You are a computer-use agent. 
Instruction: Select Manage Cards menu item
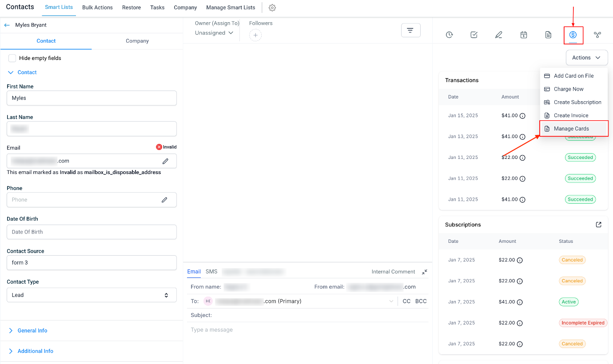[x=573, y=129]
